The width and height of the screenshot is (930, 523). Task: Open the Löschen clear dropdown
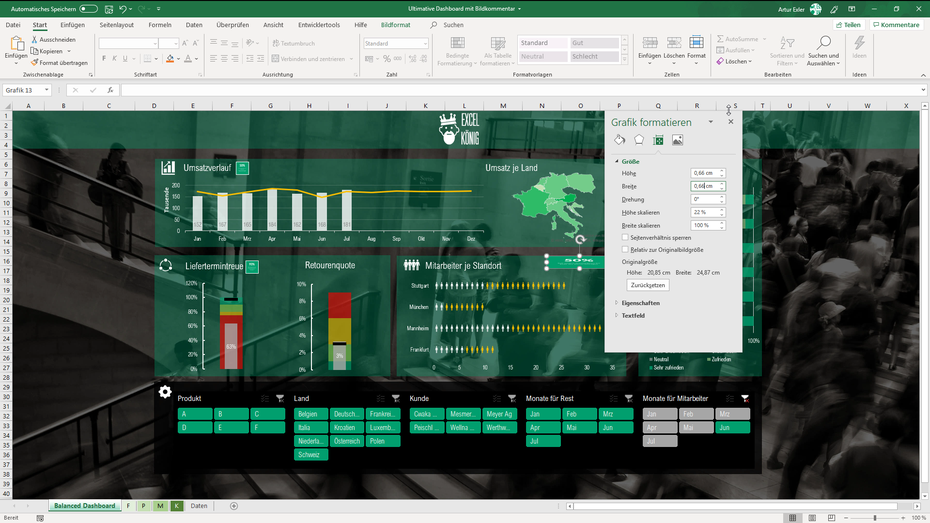tap(750, 61)
